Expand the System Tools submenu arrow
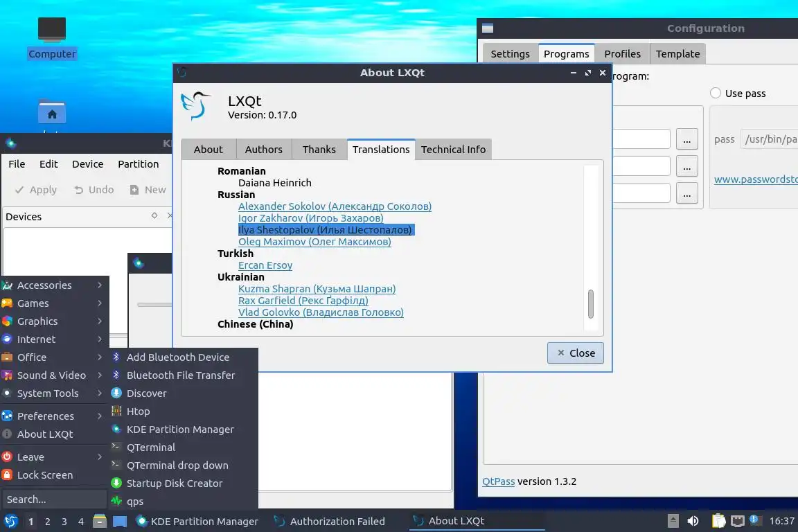Image resolution: width=798 pixels, height=532 pixels. (x=100, y=393)
